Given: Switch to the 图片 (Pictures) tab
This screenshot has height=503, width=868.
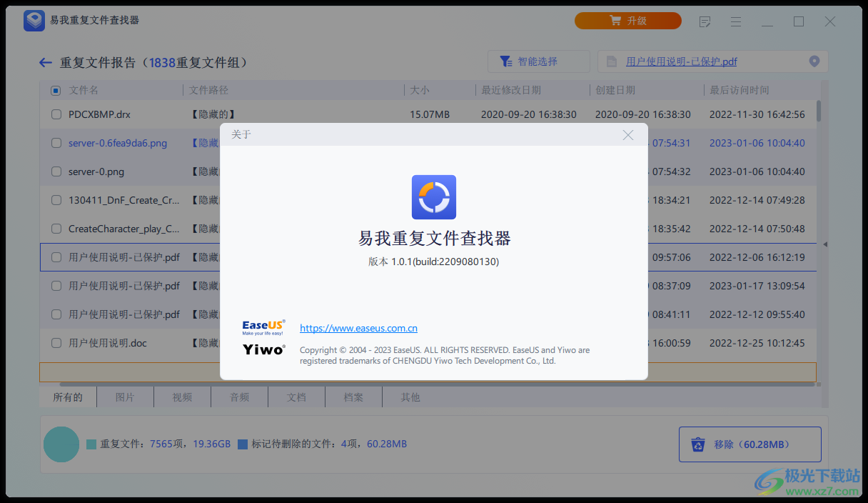Looking at the screenshot, I should [x=125, y=397].
